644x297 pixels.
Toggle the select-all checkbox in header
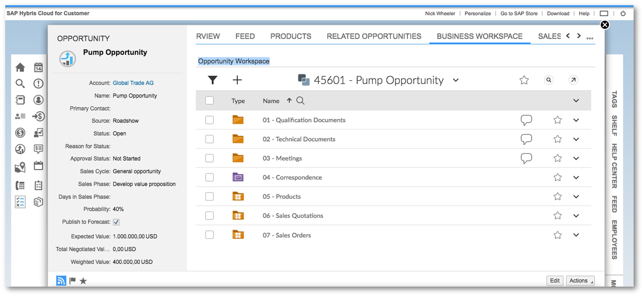(209, 101)
